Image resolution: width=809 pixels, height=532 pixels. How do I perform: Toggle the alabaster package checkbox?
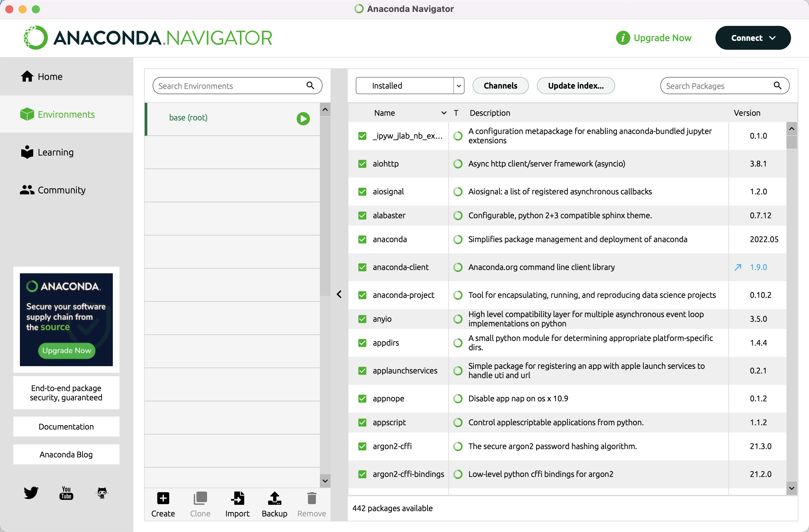(362, 215)
